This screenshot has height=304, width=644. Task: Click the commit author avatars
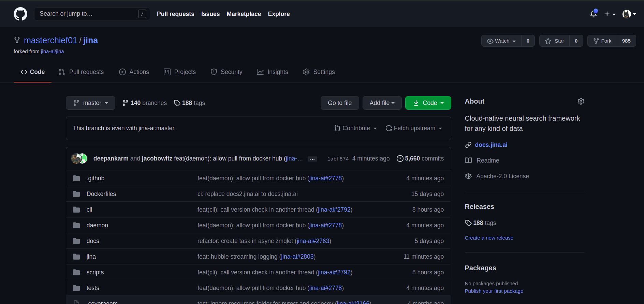(x=79, y=158)
